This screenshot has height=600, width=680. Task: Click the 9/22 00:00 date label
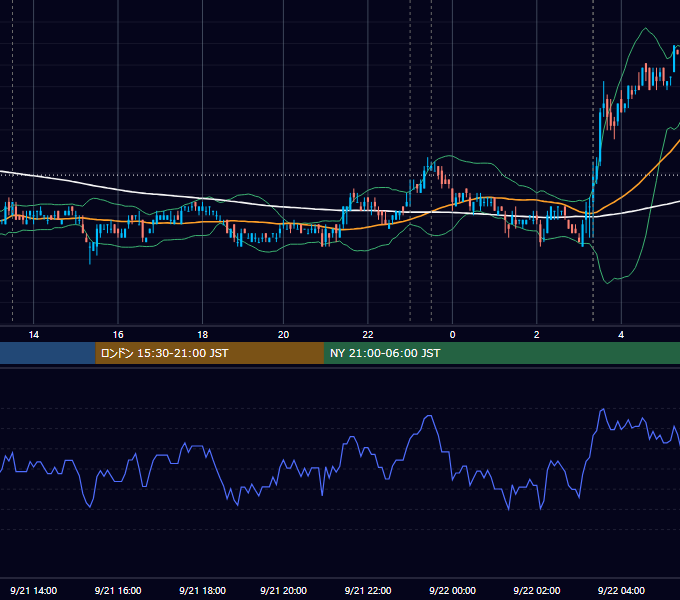tap(452, 590)
